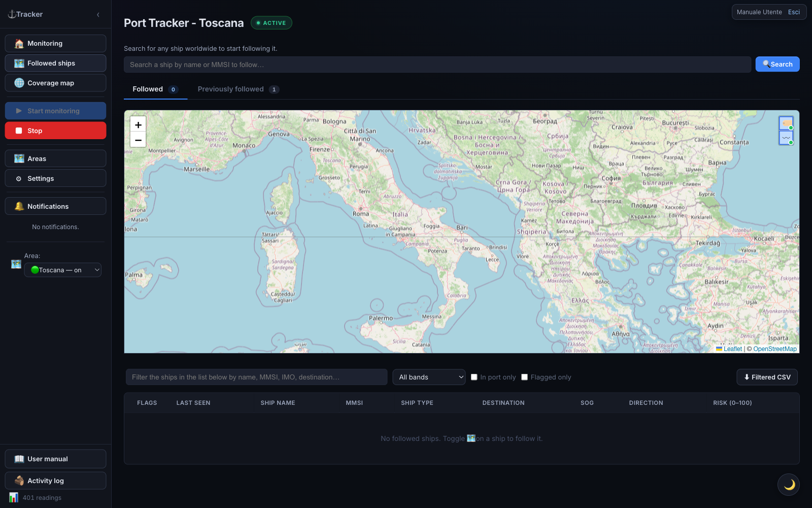The height and width of the screenshot is (508, 812).
Task: Open the All bands dropdown
Action: click(429, 377)
